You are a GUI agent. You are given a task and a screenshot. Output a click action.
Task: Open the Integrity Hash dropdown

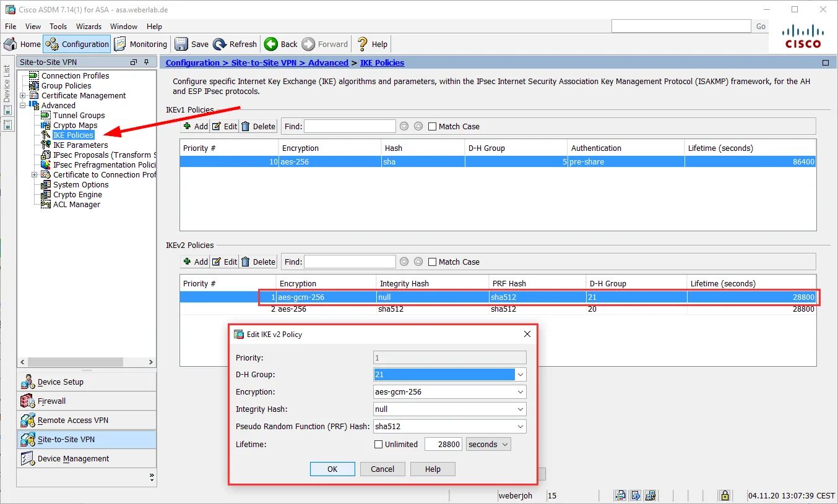pyautogui.click(x=521, y=409)
